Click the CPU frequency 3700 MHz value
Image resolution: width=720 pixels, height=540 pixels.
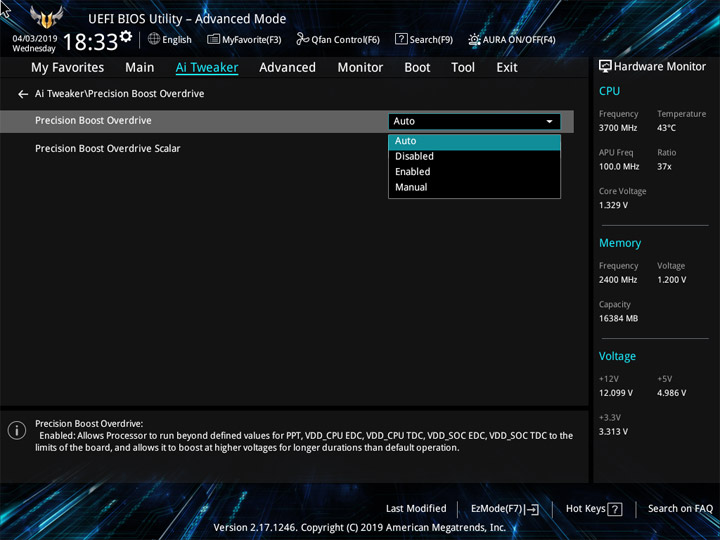(618, 128)
